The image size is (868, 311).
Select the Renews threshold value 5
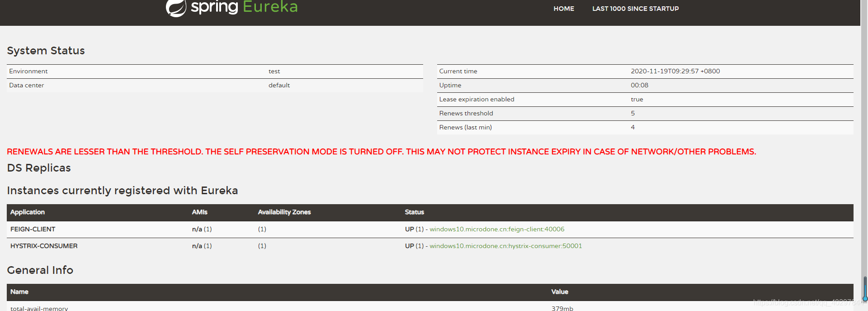pos(632,113)
